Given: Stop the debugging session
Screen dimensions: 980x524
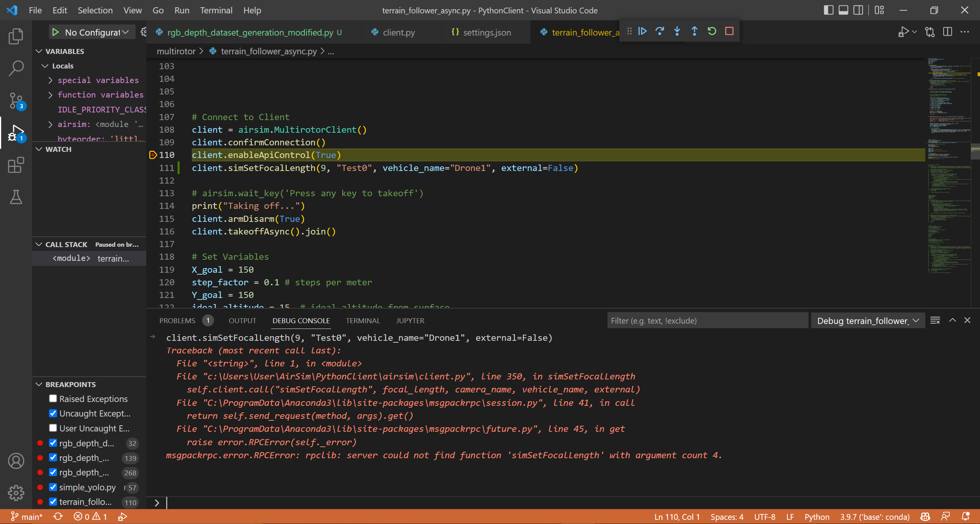Looking at the screenshot, I should [x=729, y=31].
